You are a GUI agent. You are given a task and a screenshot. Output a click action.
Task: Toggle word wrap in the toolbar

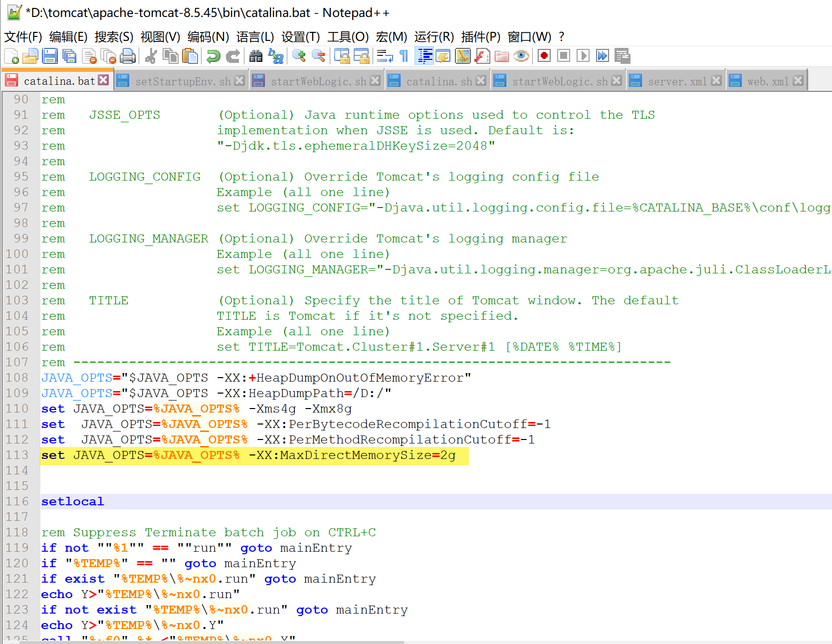point(385,56)
